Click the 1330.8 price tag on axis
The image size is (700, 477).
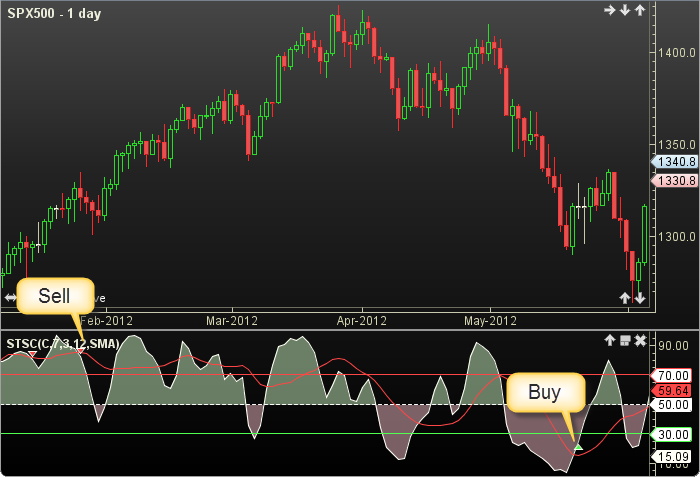pyautogui.click(x=675, y=180)
